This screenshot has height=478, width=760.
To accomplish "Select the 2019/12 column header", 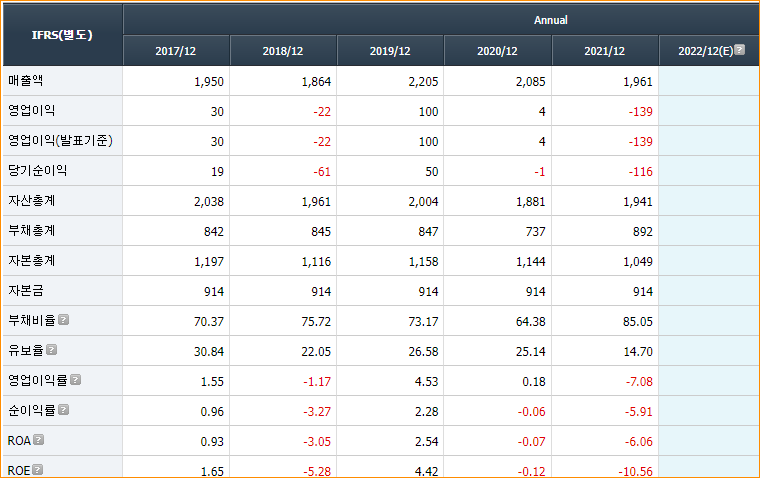I will click(390, 51).
